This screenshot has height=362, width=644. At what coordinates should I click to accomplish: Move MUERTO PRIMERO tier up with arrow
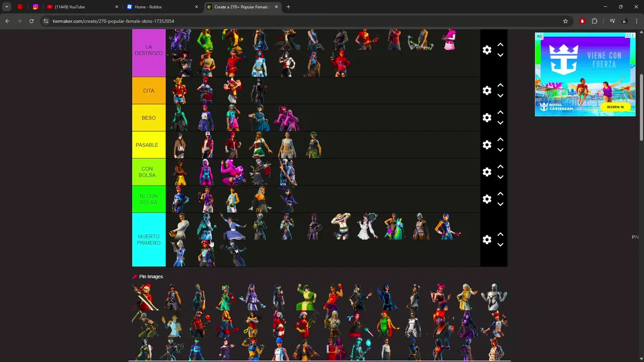[500, 235]
